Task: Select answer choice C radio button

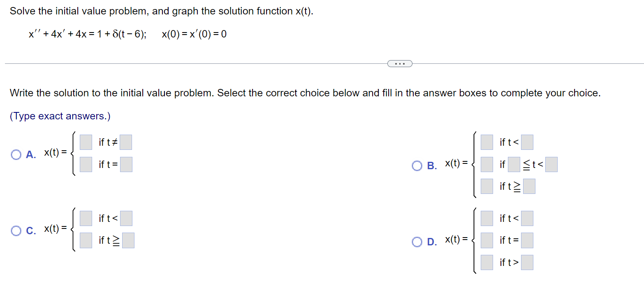Action: 16,231
